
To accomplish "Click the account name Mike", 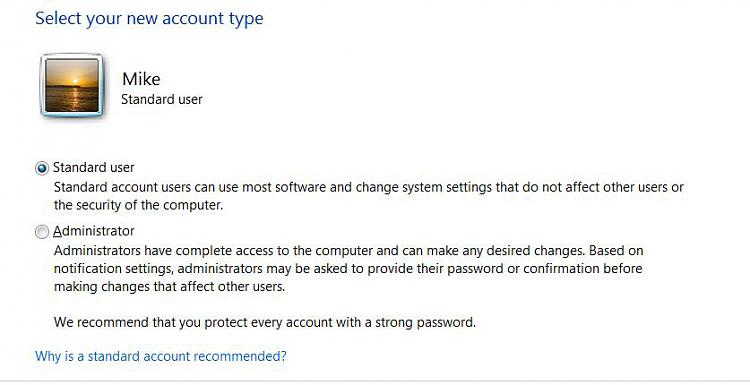I will 141,79.
